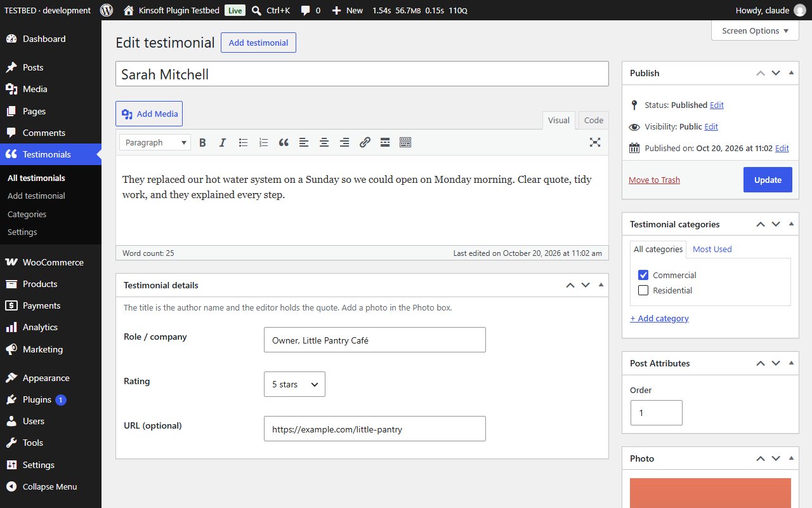This screenshot has height=508, width=812.
Task: Collapse the Publish panel
Action: pos(791,73)
